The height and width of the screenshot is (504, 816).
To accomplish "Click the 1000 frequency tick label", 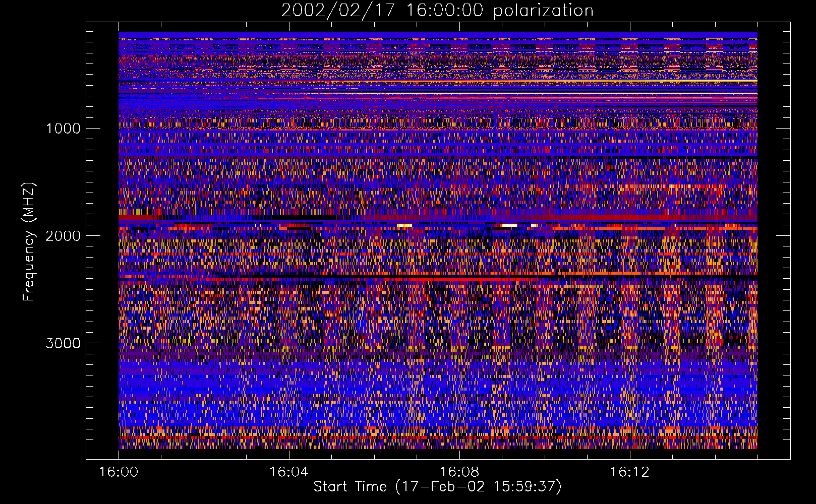I will (63, 129).
